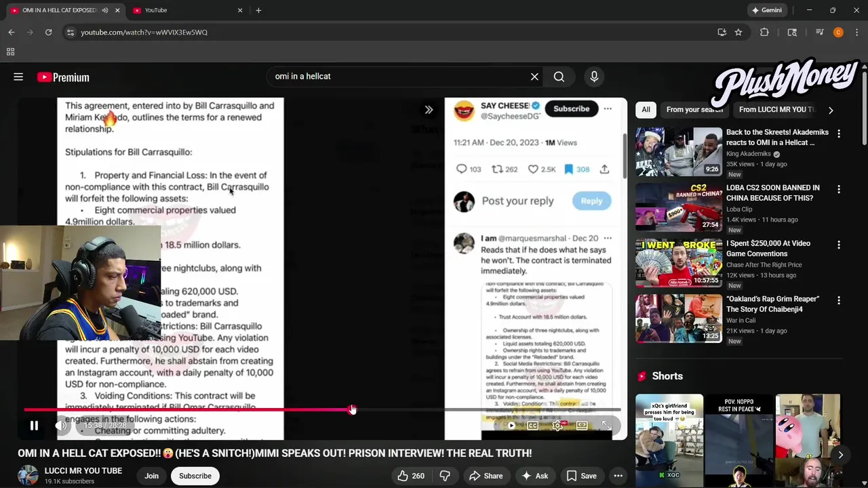Open King Akademiks channel link
Screen dimensions: 868x488
(749, 154)
